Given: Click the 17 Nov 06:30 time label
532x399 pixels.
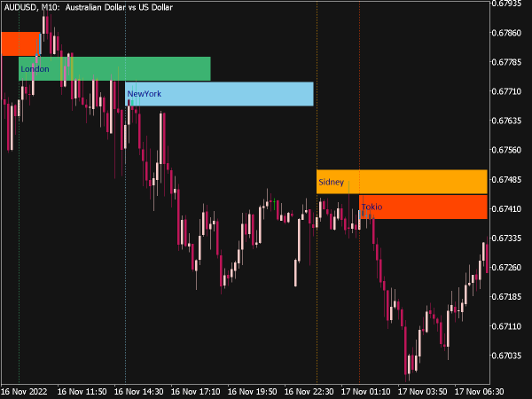Looking at the screenshot, I should point(479,392).
